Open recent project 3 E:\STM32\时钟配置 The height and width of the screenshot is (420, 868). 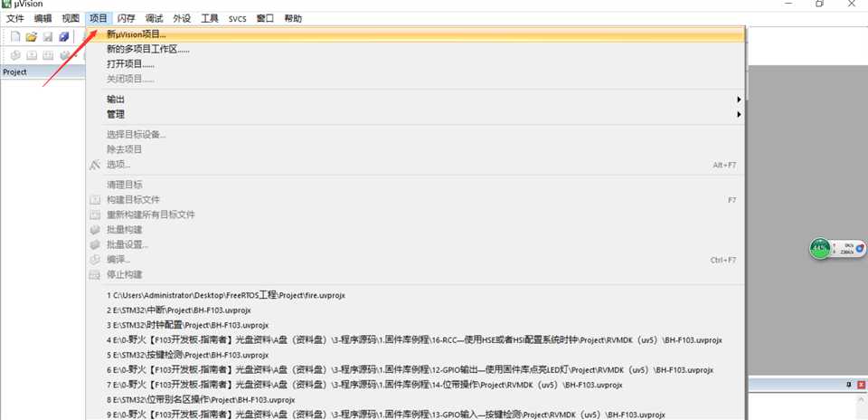(x=415, y=325)
